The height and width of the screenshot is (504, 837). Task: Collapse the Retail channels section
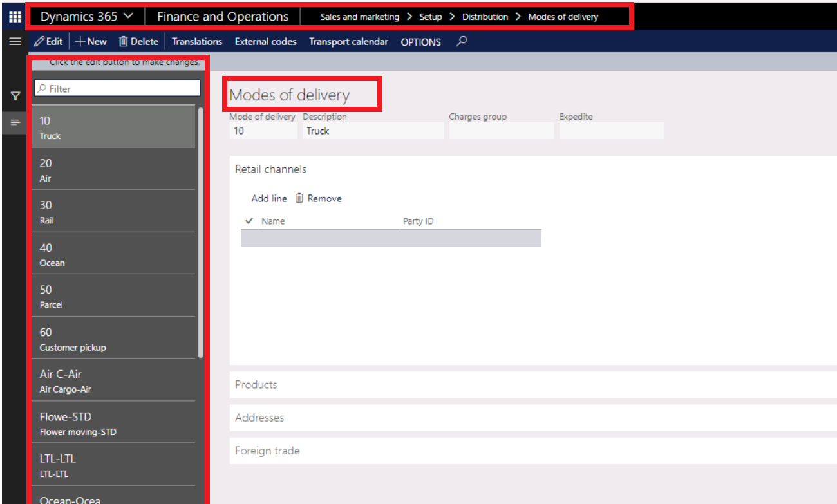(271, 169)
